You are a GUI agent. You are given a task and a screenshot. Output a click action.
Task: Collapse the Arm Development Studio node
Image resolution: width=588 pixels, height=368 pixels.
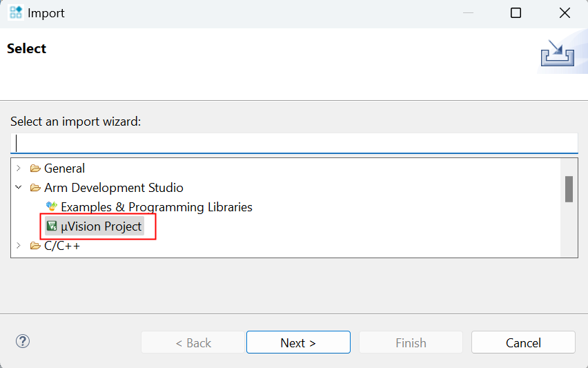19,188
